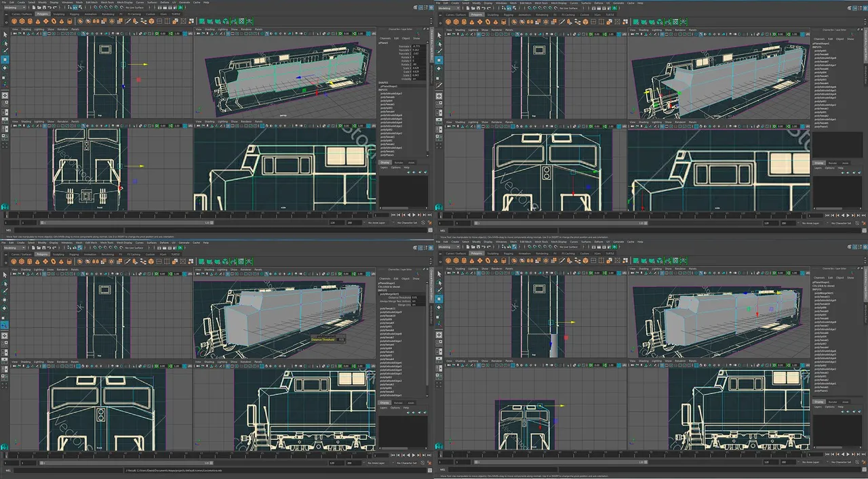Viewport: 868px width, 479px height.
Task: Switch to single-pane layout button in top-left window toolbox
Action: [5, 96]
